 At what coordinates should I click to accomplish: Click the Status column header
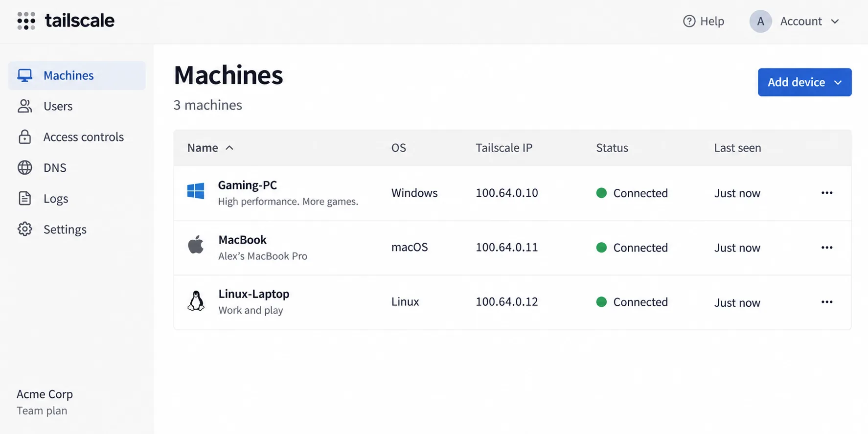(612, 148)
